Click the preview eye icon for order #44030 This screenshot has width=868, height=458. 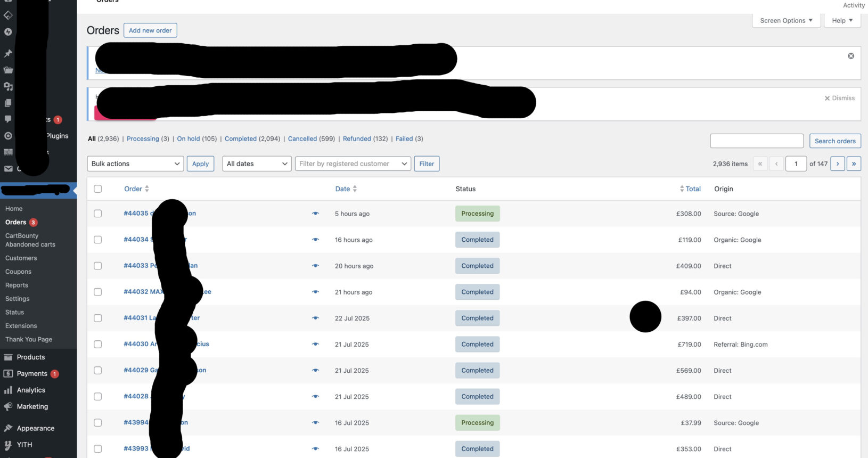tap(315, 345)
